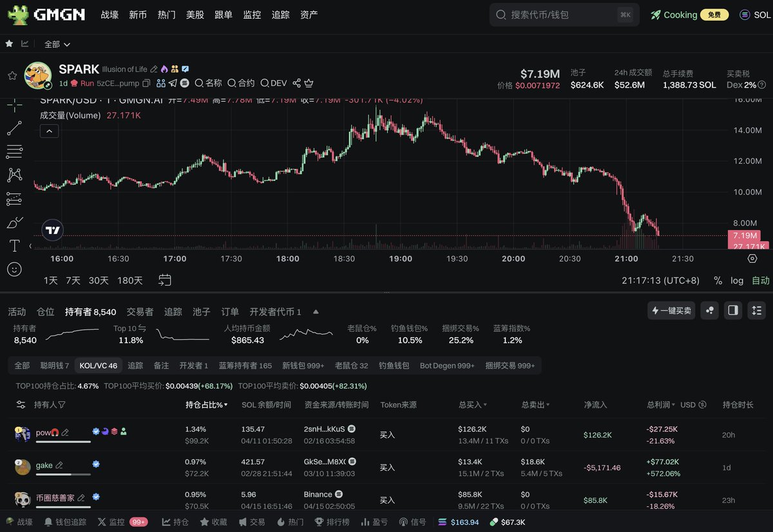Open 钱包追踪 in the bottom bar
The width and height of the screenshot is (773, 532).
(64, 522)
